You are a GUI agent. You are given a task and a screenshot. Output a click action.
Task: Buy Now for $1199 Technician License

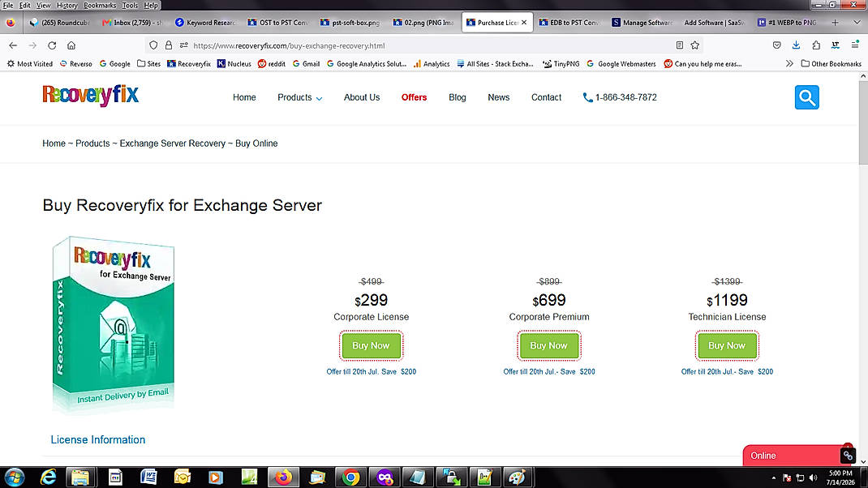pos(727,345)
